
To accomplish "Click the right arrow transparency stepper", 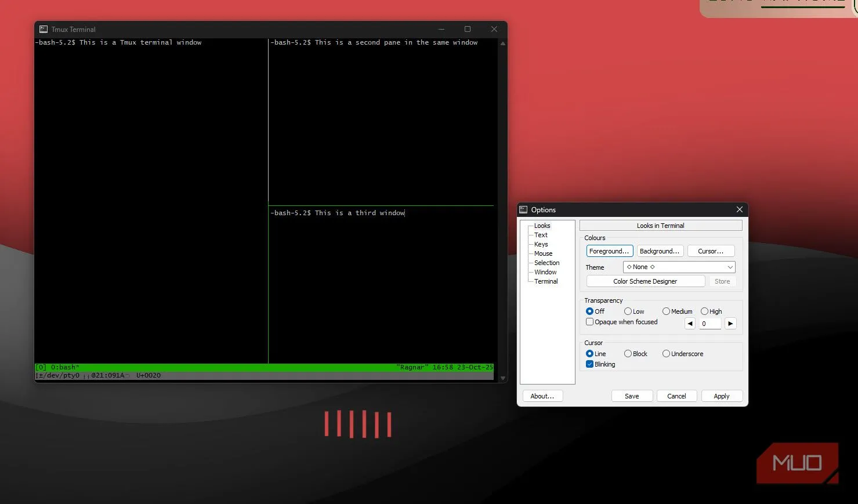I will tap(730, 323).
